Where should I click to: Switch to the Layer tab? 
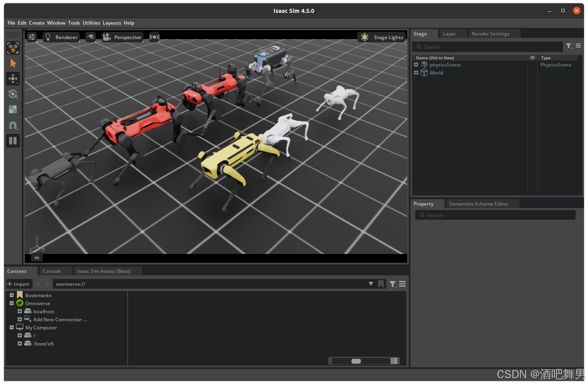(453, 34)
